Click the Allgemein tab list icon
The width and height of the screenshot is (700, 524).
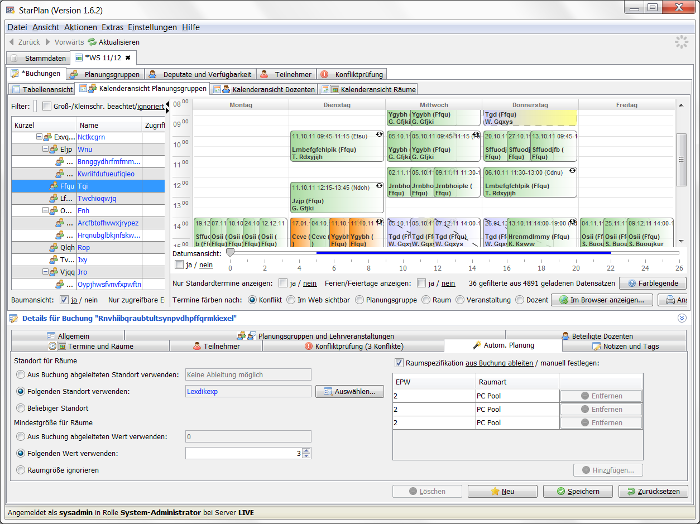pos(50,336)
